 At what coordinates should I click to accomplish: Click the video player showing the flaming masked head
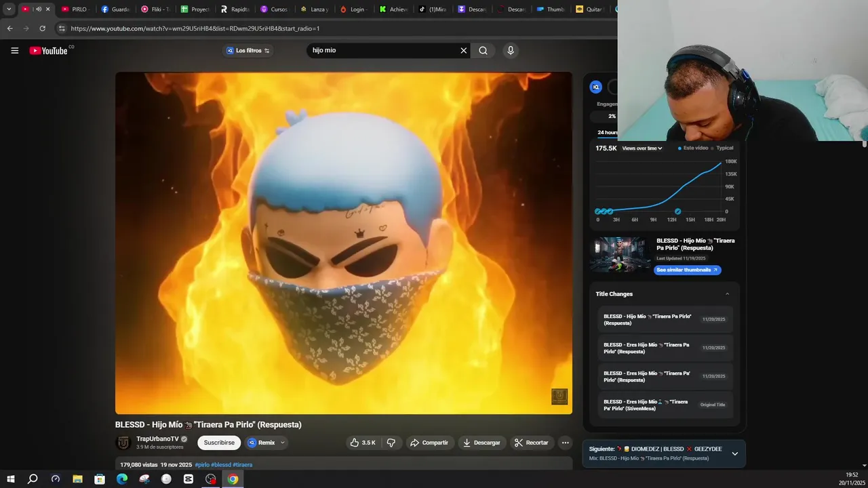click(344, 243)
